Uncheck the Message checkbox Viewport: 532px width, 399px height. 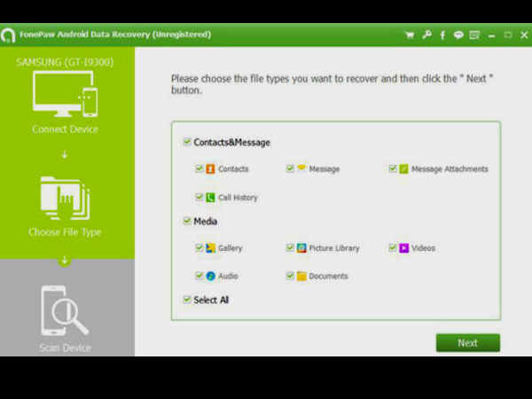[290, 168]
